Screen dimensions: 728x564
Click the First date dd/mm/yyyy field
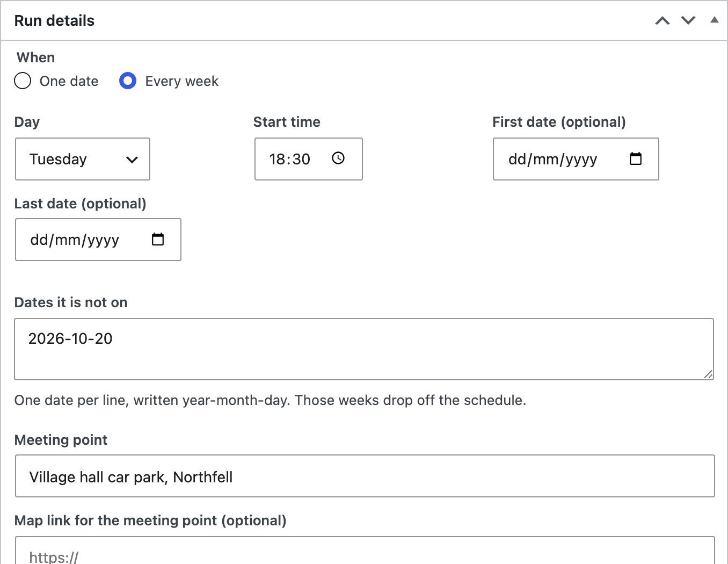click(x=576, y=159)
